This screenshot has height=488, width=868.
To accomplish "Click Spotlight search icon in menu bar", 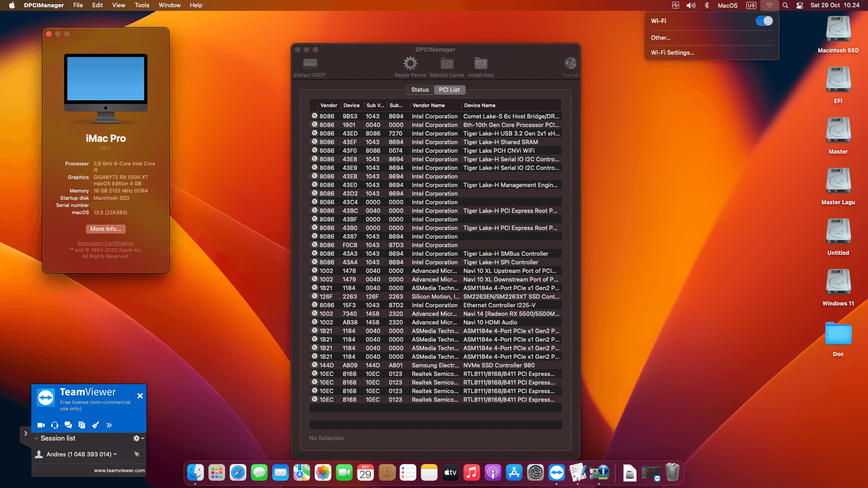I will 785,5.
